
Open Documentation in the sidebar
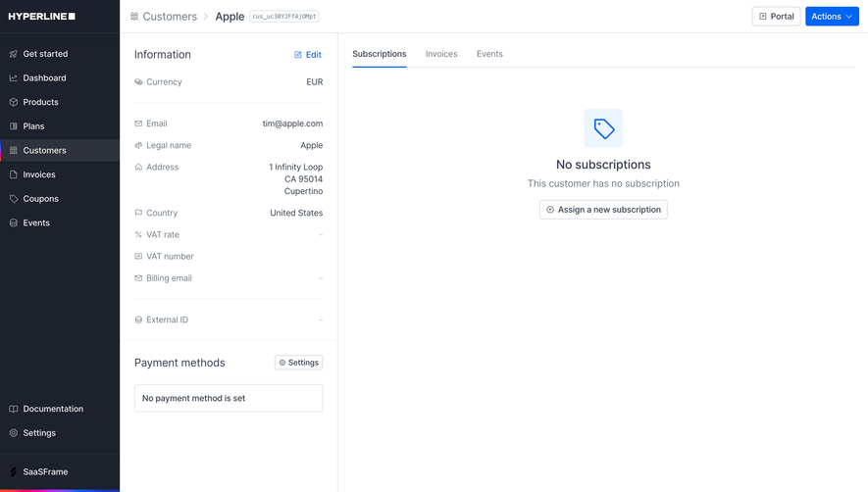point(60,409)
